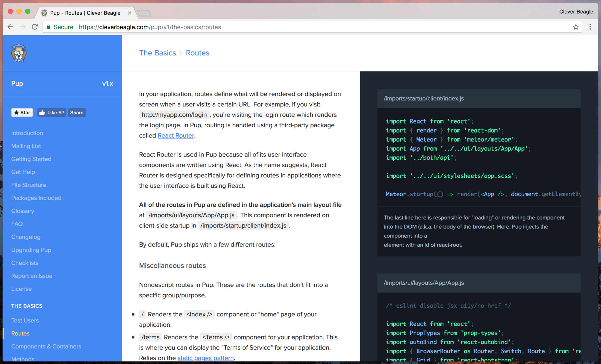Image resolution: width=601 pixels, height=364 pixels.
Task: Open Components & Containers sidebar item
Action: click(46, 346)
